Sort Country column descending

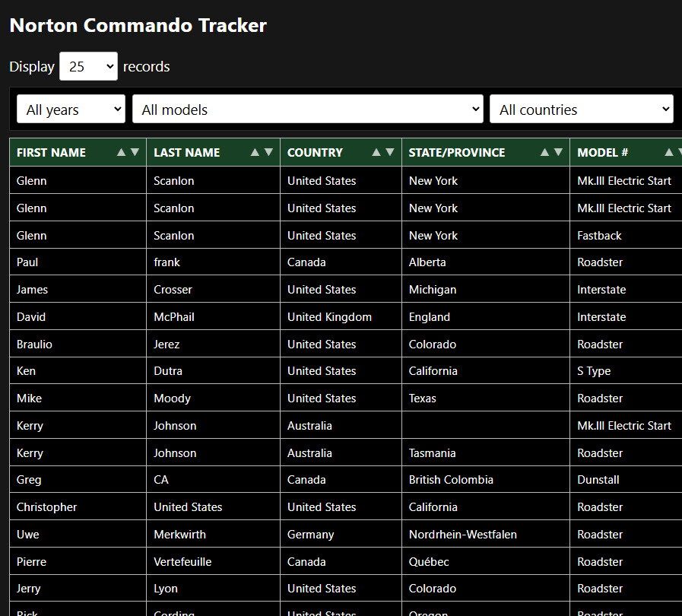point(390,152)
